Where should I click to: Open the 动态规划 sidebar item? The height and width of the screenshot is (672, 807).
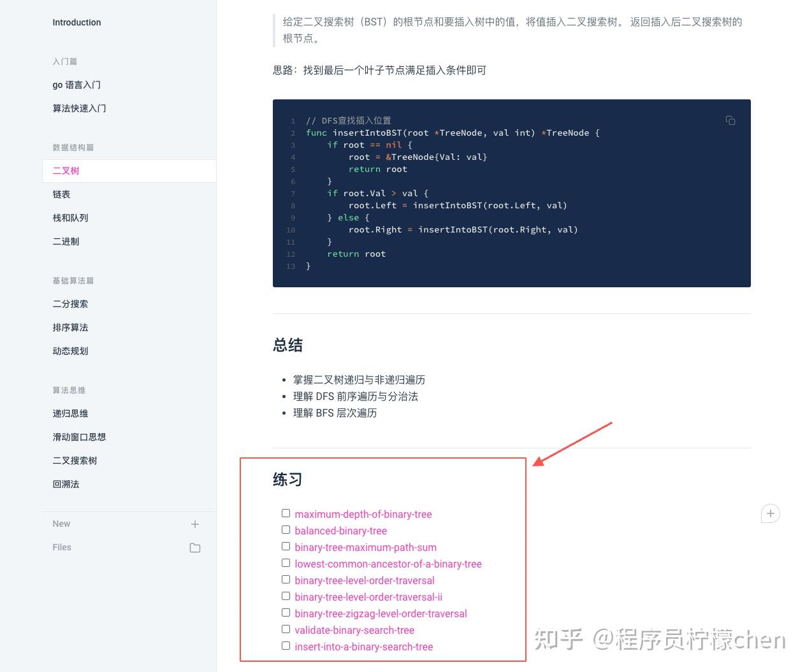tap(70, 351)
